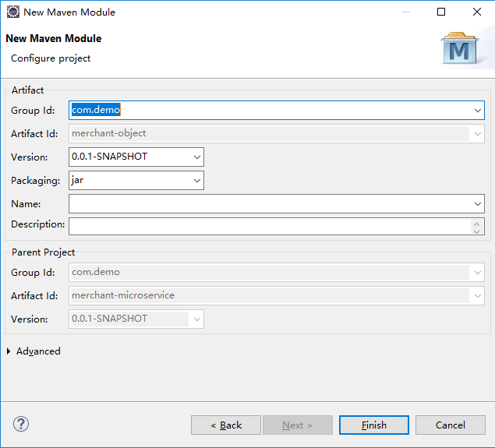Open the Name field dropdown arrow
Image resolution: width=495 pixels, height=448 pixels.
477,204
